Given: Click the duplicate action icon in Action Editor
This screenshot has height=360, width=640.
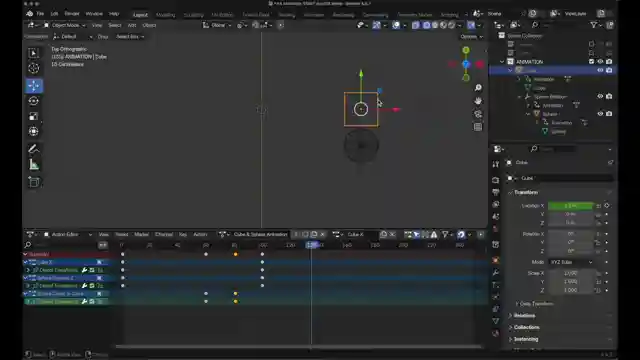Looking at the screenshot, I should [314, 234].
